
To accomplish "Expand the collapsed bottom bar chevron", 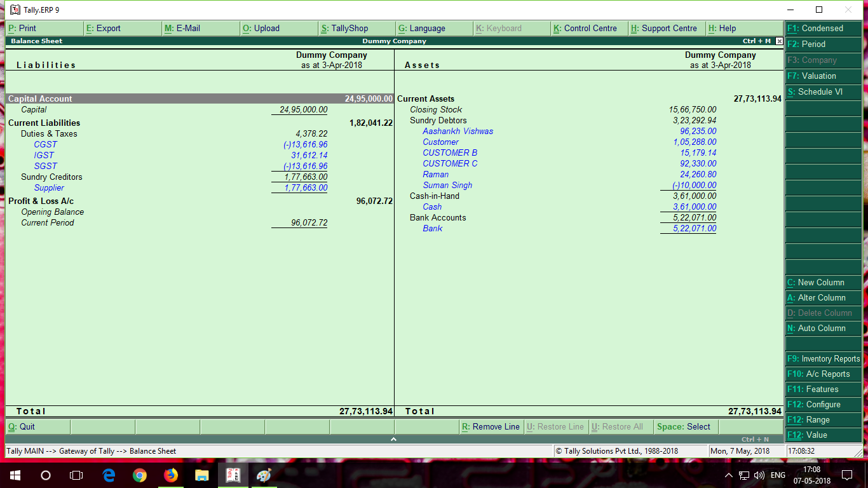I will pos(394,438).
